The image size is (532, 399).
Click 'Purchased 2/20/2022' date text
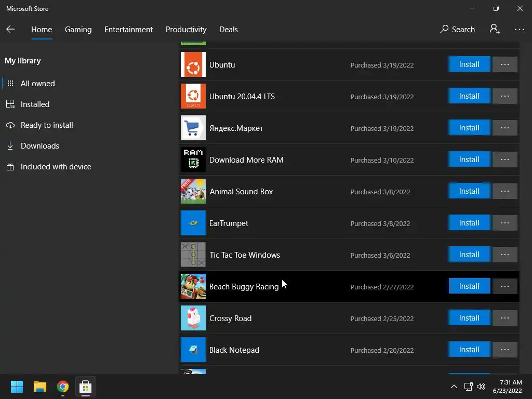(x=382, y=350)
